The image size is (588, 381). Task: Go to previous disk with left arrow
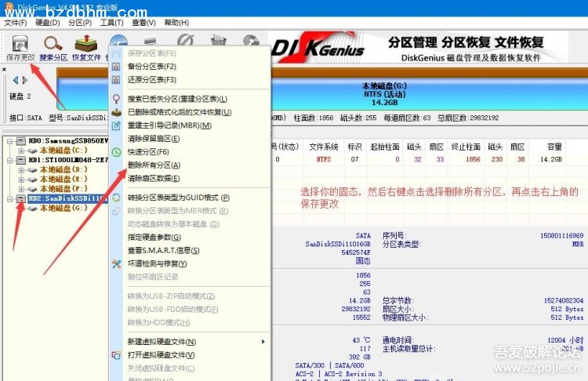16,80
